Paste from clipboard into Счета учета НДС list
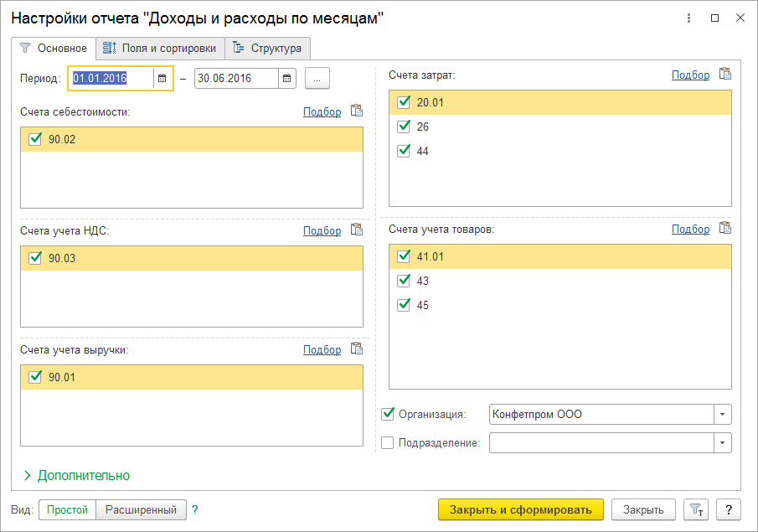The width and height of the screenshot is (758, 532). pyautogui.click(x=357, y=230)
